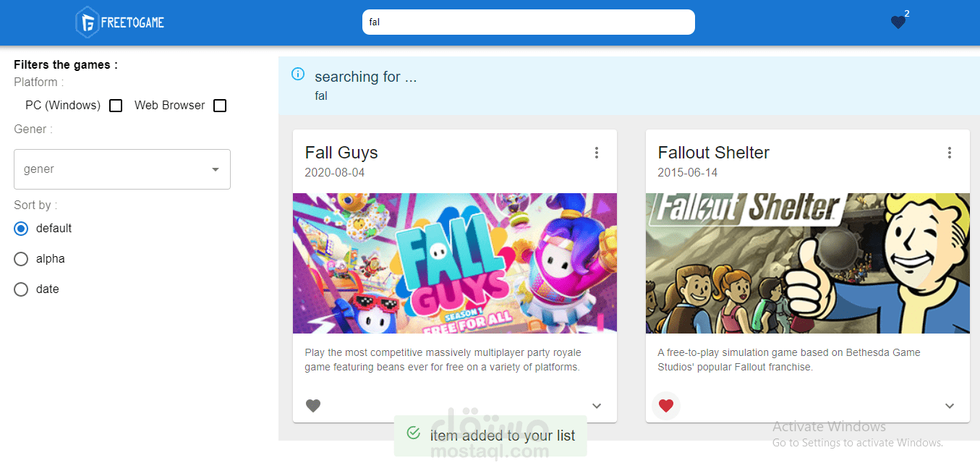980x471 pixels.
Task: Sort games by date
Action: [22, 289]
